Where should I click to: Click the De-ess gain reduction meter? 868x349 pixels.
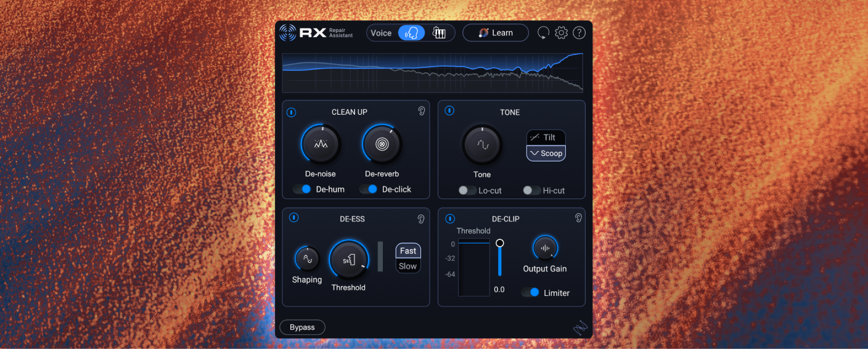(380, 257)
